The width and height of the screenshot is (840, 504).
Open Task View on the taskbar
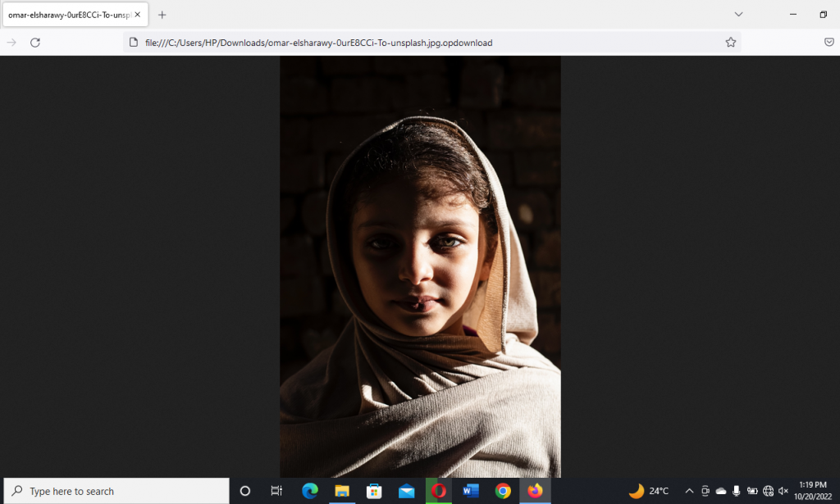tap(276, 491)
